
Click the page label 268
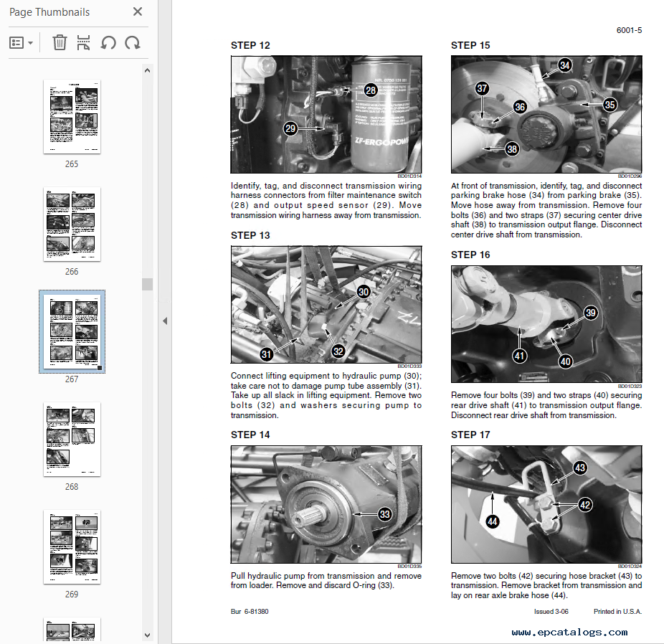point(72,486)
